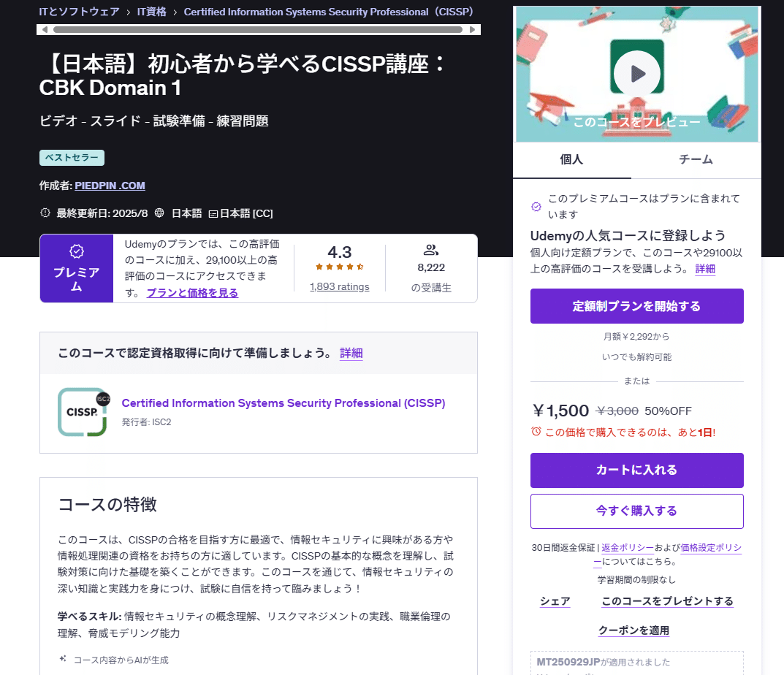Viewport: 784px width, 675px height.
Task: Open the PIEDPIN .COM creator link
Action: [110, 186]
